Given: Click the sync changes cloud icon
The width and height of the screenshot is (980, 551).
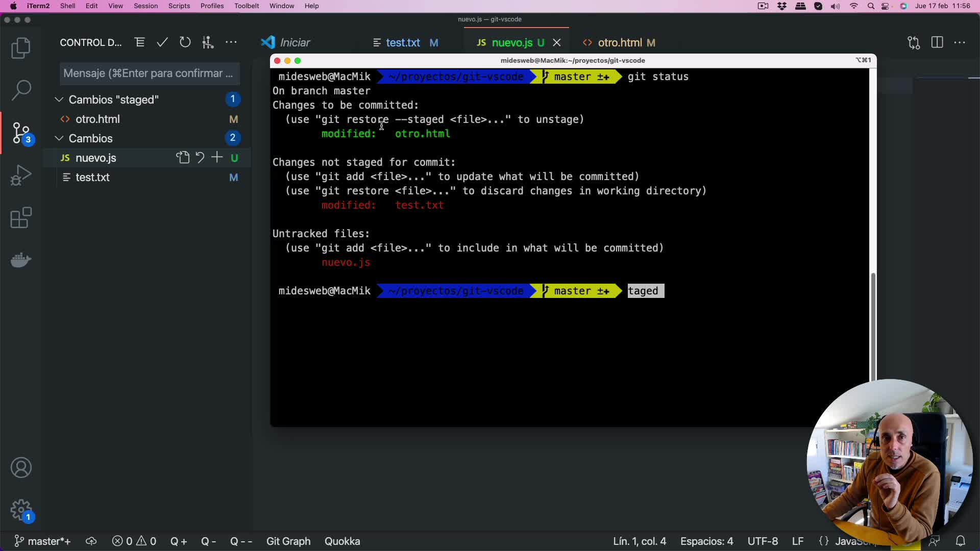Looking at the screenshot, I should (91, 541).
